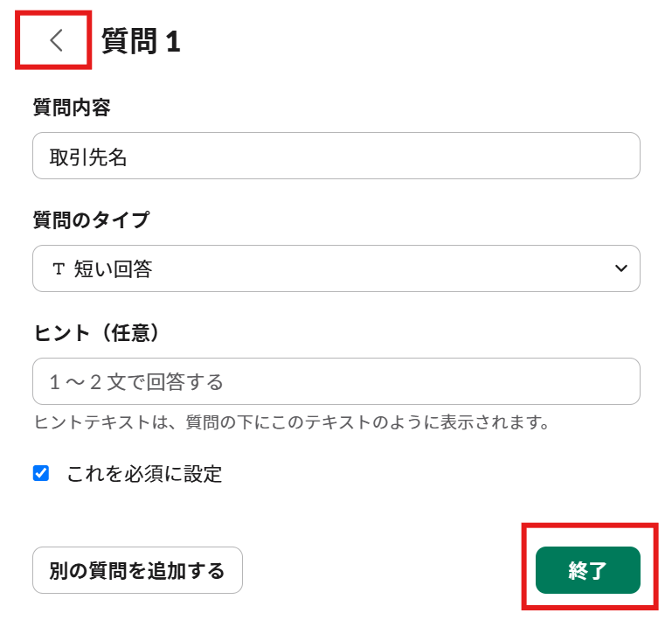Click the 質問内容 field label

(x=72, y=108)
